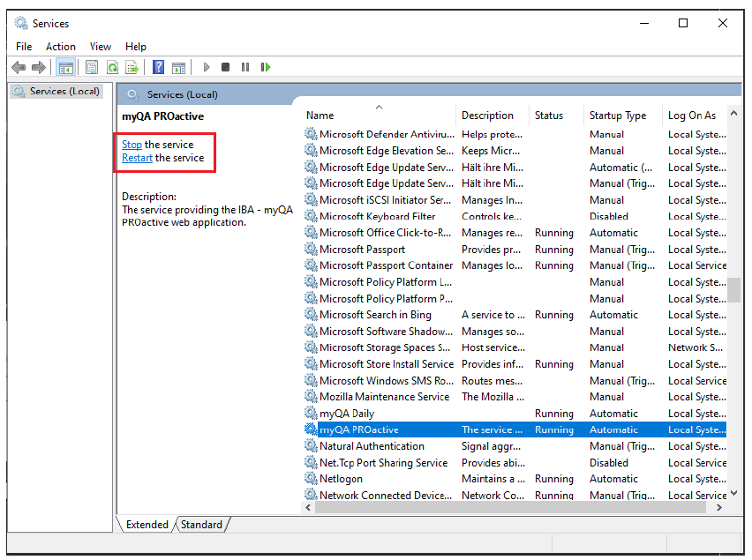This screenshot has width=752, height=560.
Task: Select the Net.Tcp Port Sharing Service row
Action: [515, 462]
